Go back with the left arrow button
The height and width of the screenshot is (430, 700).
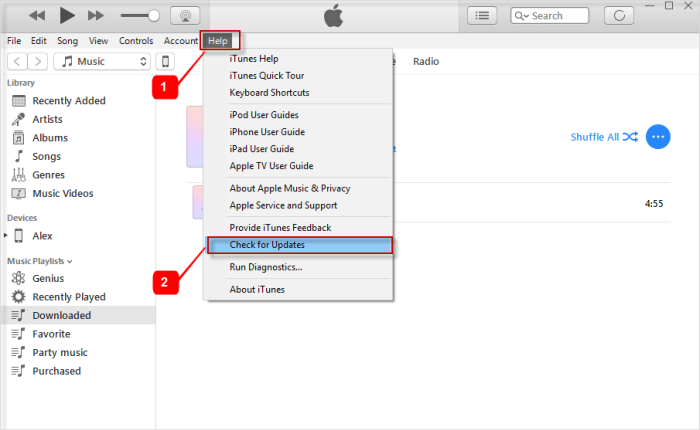17,61
